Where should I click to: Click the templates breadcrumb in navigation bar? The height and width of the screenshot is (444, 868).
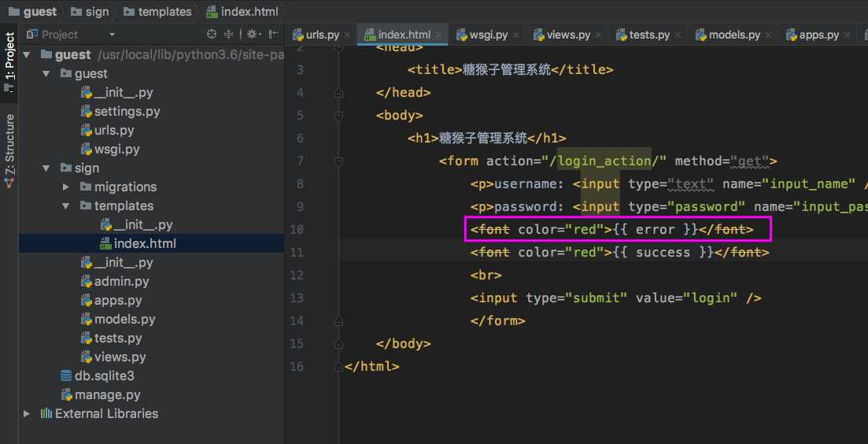click(x=157, y=12)
